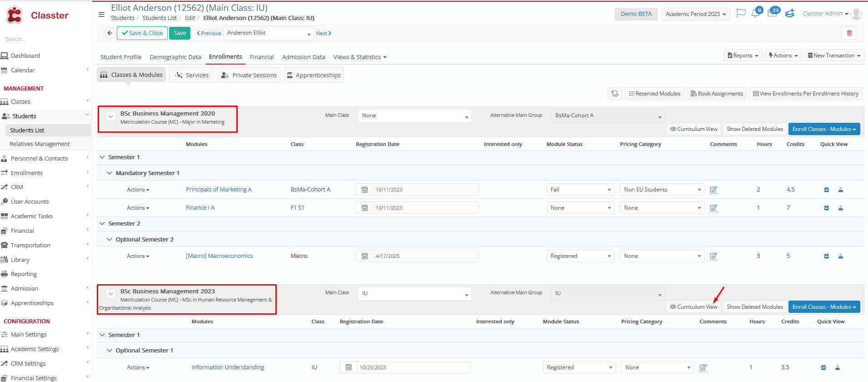The width and height of the screenshot is (868, 382).
Task: Click the hamburger menu icon
Action: [101, 15]
